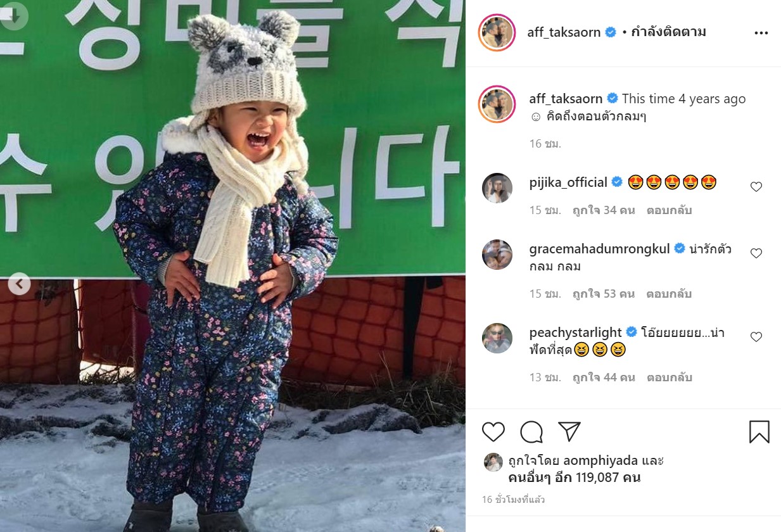781x532 pixels.
Task: Like the gracemahadumrongkul comment heart
Action: (x=756, y=253)
